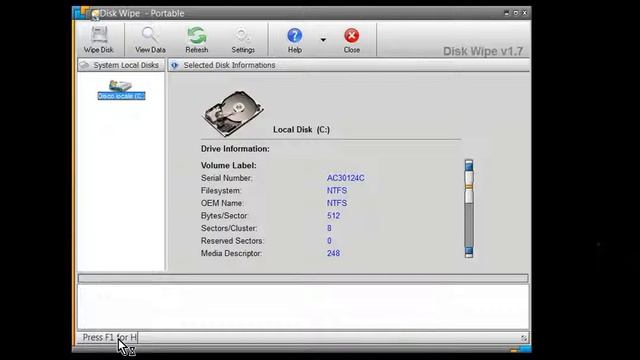Viewport: 640px width, 360px height.
Task: Click the Serial Number: label
Action: point(227,178)
